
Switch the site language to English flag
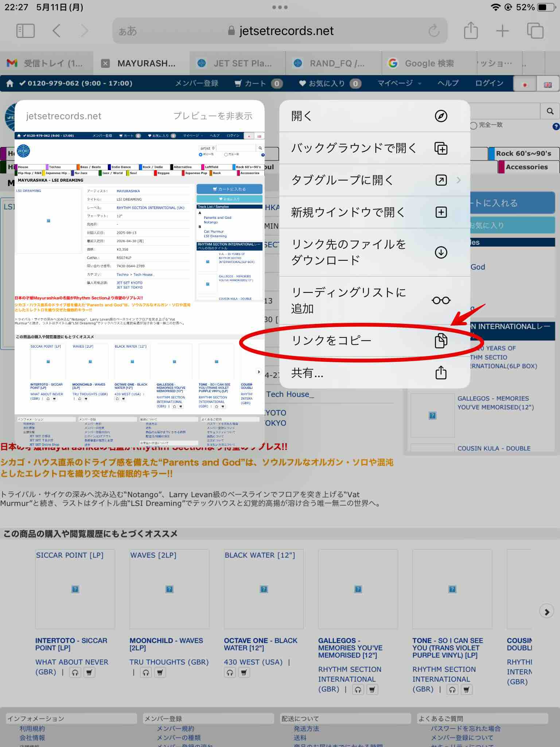[x=548, y=84]
